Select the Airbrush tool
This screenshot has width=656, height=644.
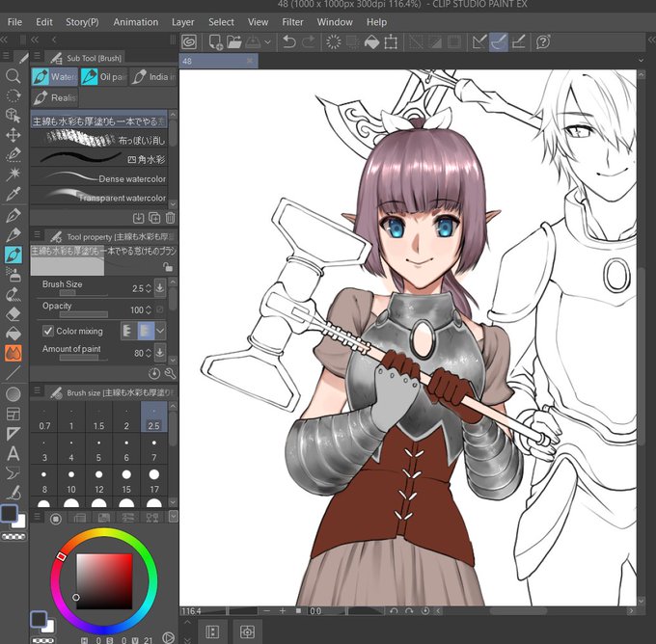pyautogui.click(x=13, y=275)
